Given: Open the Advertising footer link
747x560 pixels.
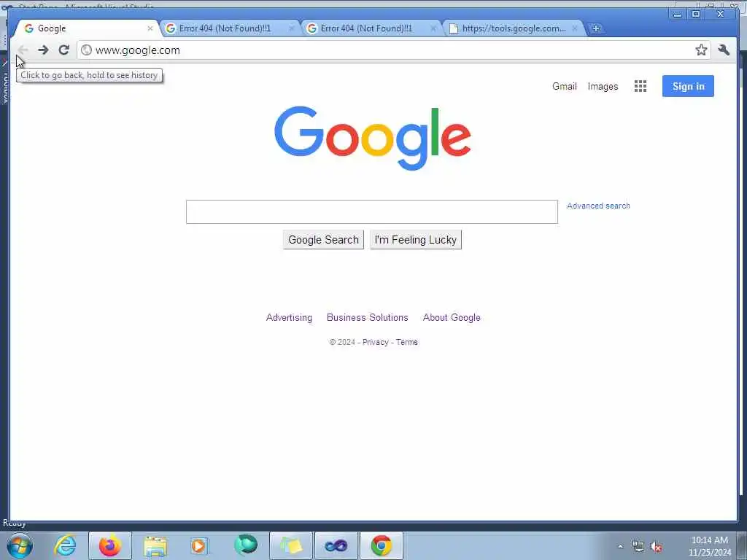Looking at the screenshot, I should (x=289, y=318).
